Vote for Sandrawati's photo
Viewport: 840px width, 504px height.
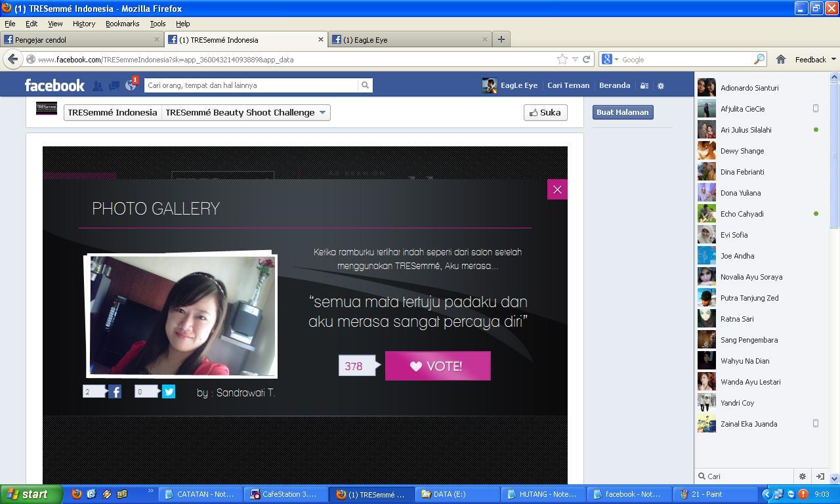coord(438,366)
